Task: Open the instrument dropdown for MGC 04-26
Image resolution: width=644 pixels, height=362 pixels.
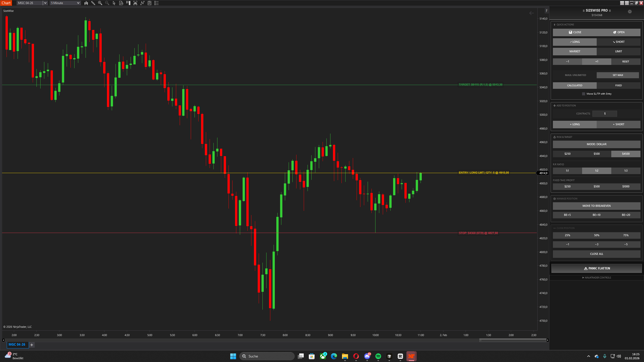Action: point(45,3)
